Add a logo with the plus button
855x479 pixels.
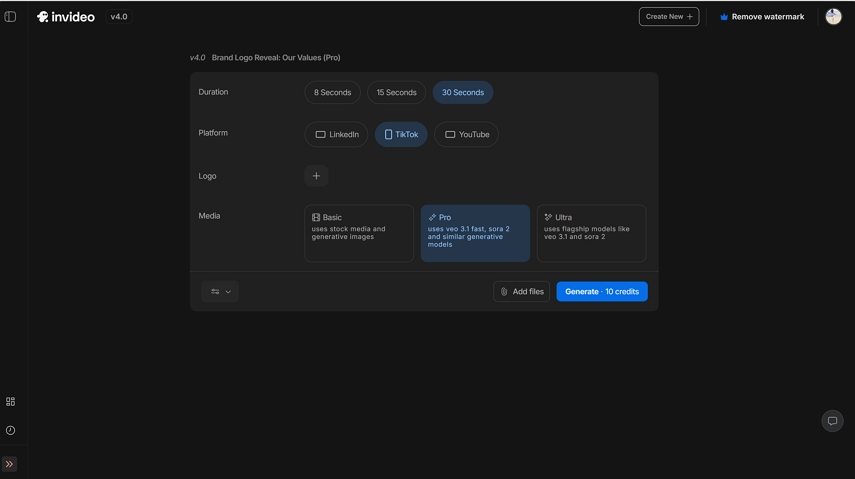coord(316,176)
